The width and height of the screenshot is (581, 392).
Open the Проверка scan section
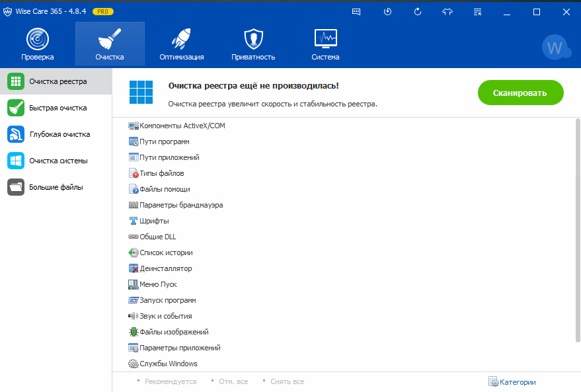click(x=38, y=44)
